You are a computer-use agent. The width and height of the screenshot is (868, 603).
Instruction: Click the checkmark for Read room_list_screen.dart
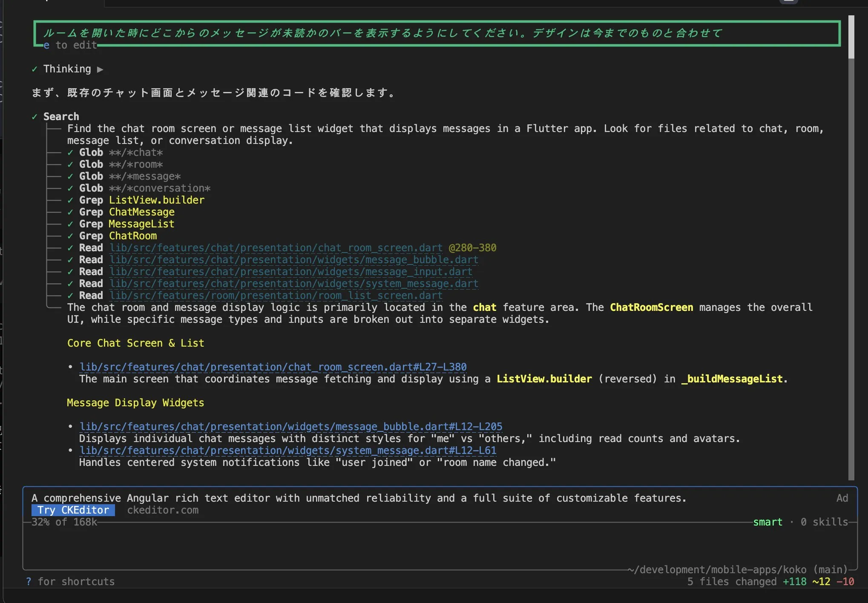70,296
